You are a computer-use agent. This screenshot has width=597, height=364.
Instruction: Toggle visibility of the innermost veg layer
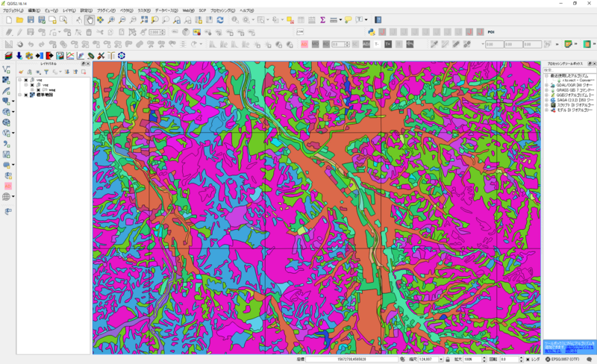point(38,90)
